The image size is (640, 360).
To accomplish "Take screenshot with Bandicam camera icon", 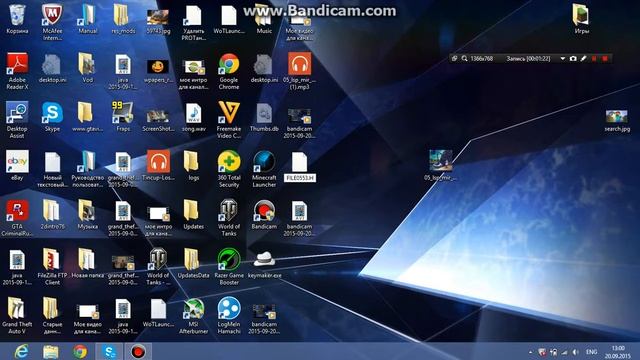I will pos(573,59).
